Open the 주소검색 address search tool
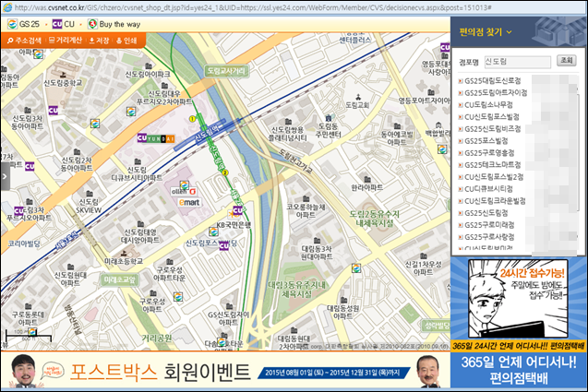588x392 pixels. point(24,41)
